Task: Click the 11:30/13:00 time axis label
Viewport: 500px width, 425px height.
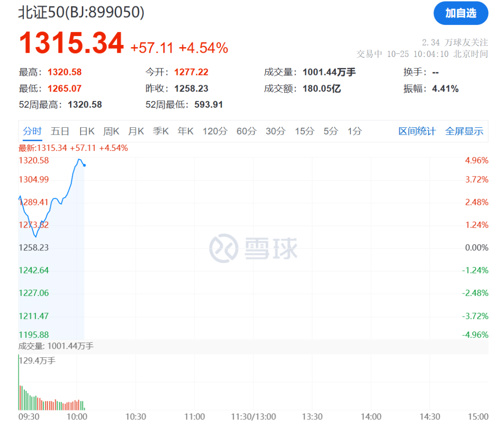Action: pos(253,417)
